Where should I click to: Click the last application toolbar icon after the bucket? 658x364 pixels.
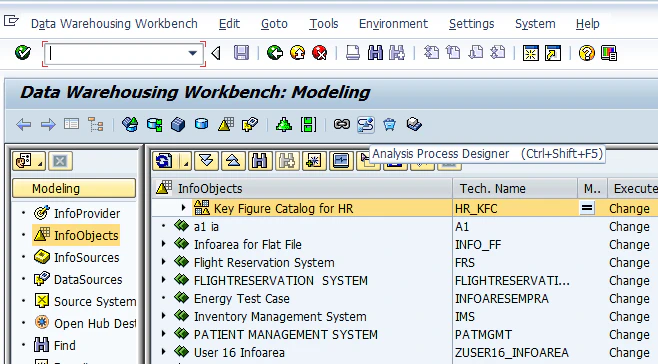coord(414,124)
